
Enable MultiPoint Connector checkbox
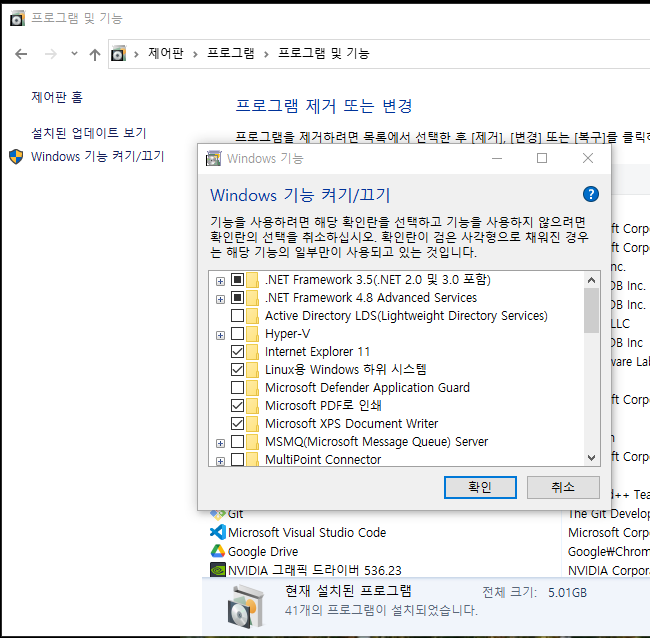coord(237,459)
